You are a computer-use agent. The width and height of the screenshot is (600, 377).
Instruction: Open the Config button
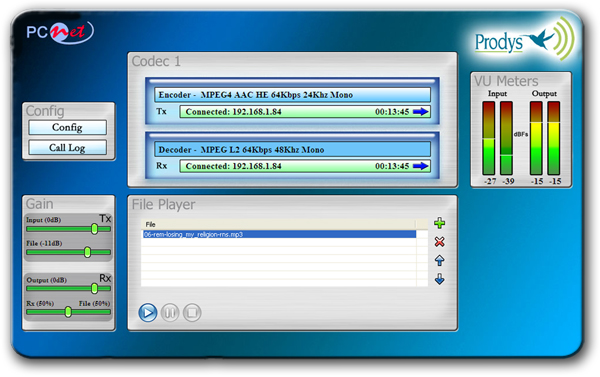coord(67,127)
